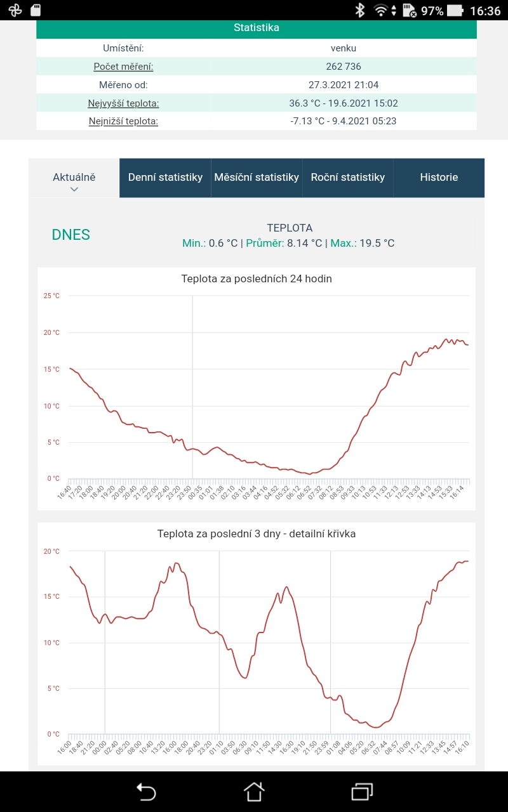Open the Nejvyšší teplota link
Viewport: 508px width, 812px height.
click(123, 103)
